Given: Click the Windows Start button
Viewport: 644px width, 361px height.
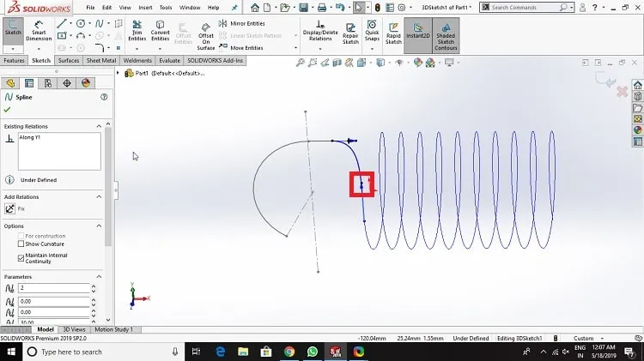Looking at the screenshot, I should point(11,352).
